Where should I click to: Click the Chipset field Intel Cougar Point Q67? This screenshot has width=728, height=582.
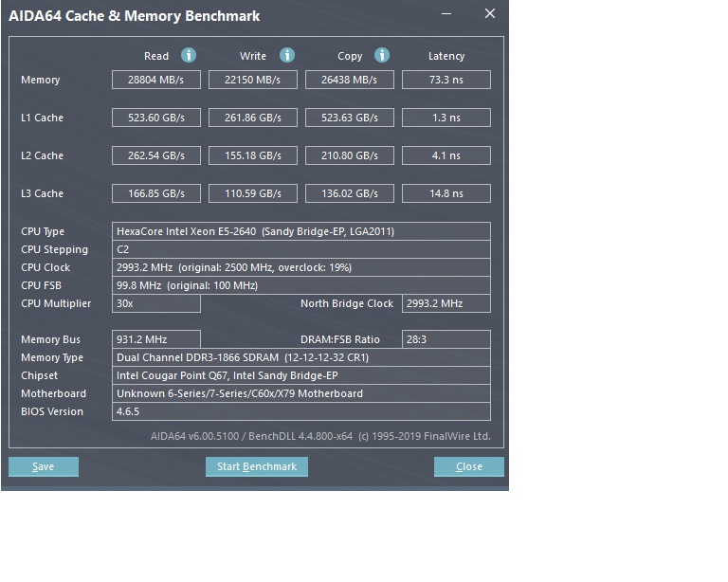click(x=300, y=375)
